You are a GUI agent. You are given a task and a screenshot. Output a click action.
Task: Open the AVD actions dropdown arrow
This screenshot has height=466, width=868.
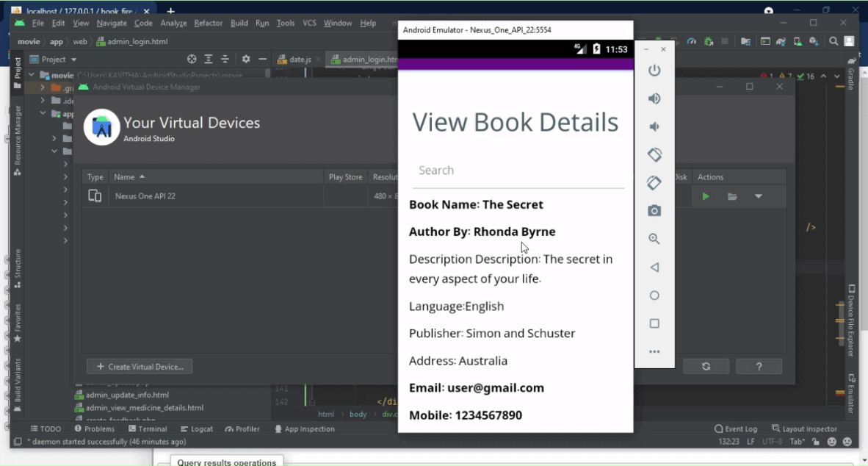pyautogui.click(x=759, y=196)
